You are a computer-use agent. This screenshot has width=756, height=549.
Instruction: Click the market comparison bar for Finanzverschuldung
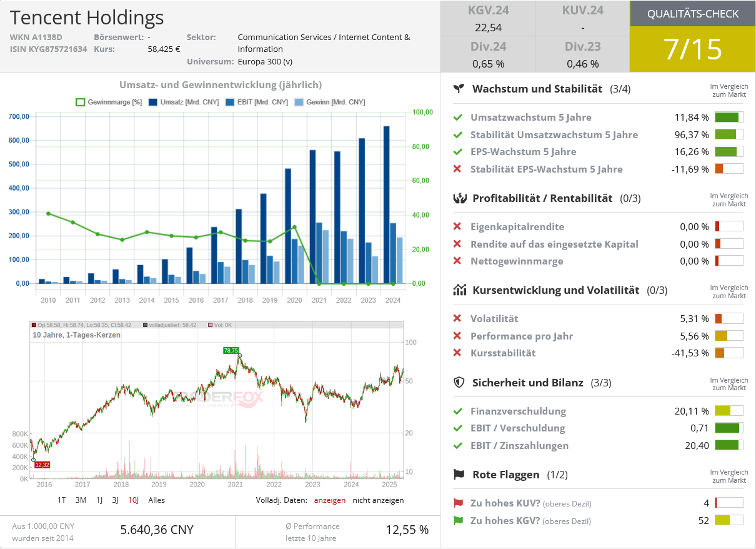click(729, 411)
